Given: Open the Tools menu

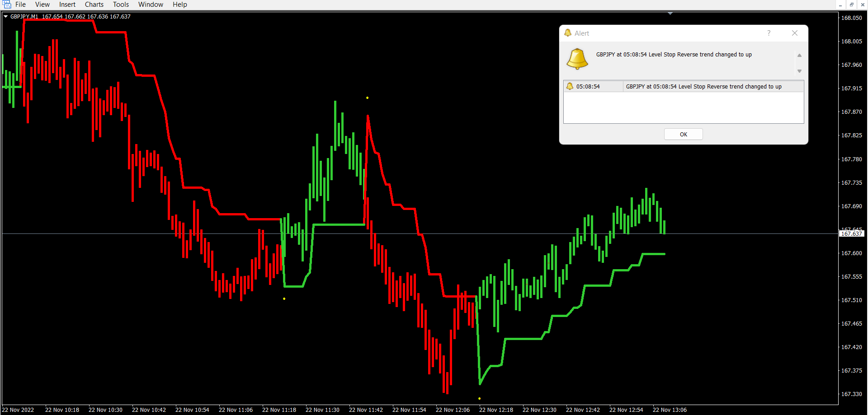Looking at the screenshot, I should (x=121, y=5).
